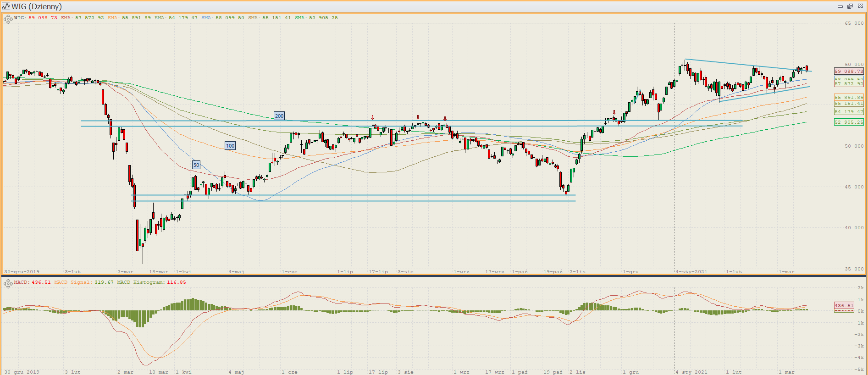Click the first red arrow marker near 17-lip

pos(373,118)
